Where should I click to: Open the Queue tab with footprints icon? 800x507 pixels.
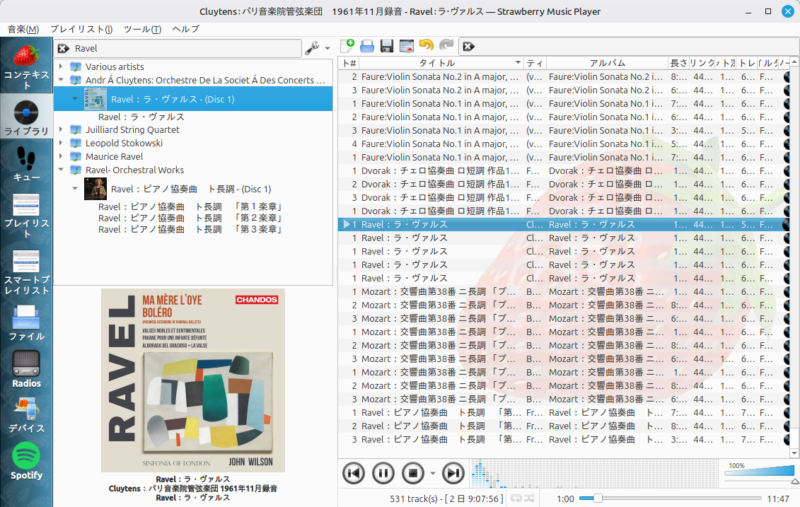click(26, 164)
